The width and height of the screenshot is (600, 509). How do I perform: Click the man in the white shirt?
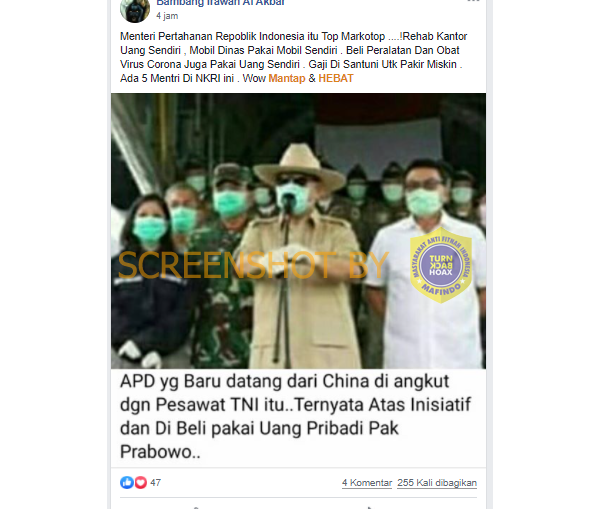427,264
